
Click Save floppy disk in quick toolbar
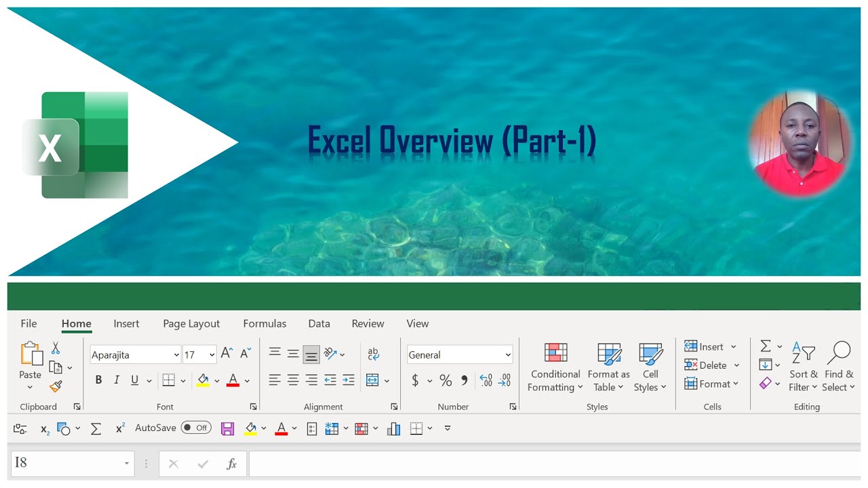pyautogui.click(x=227, y=428)
